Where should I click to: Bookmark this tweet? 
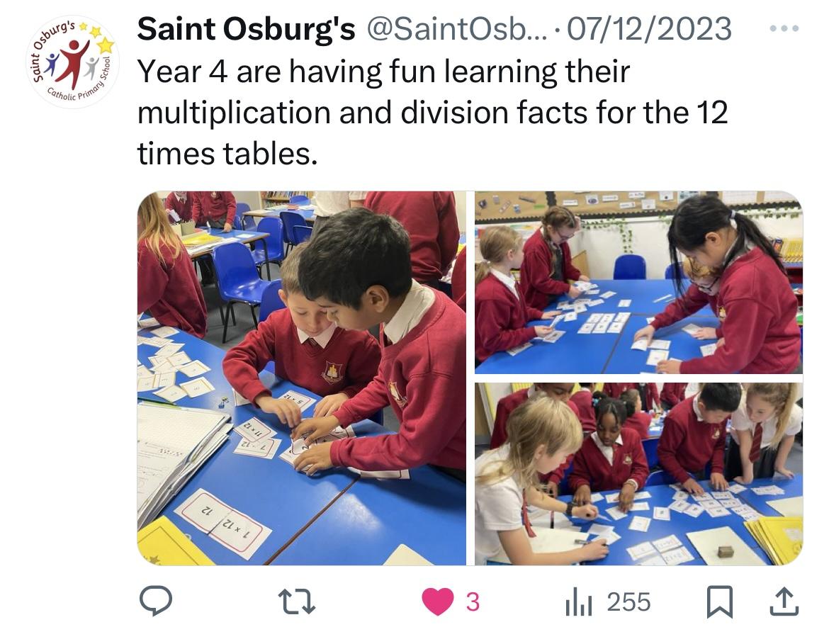click(x=720, y=601)
